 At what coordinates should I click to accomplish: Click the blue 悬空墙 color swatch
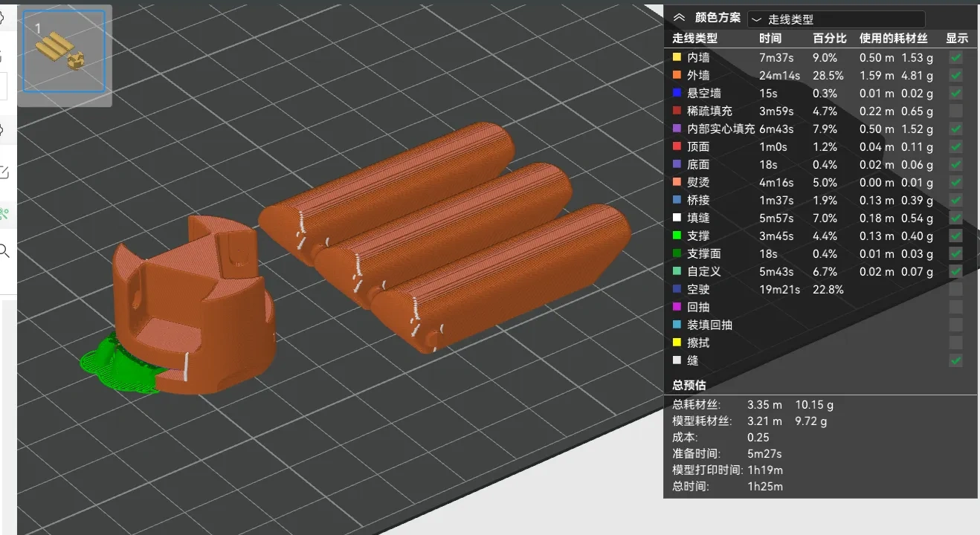click(677, 93)
